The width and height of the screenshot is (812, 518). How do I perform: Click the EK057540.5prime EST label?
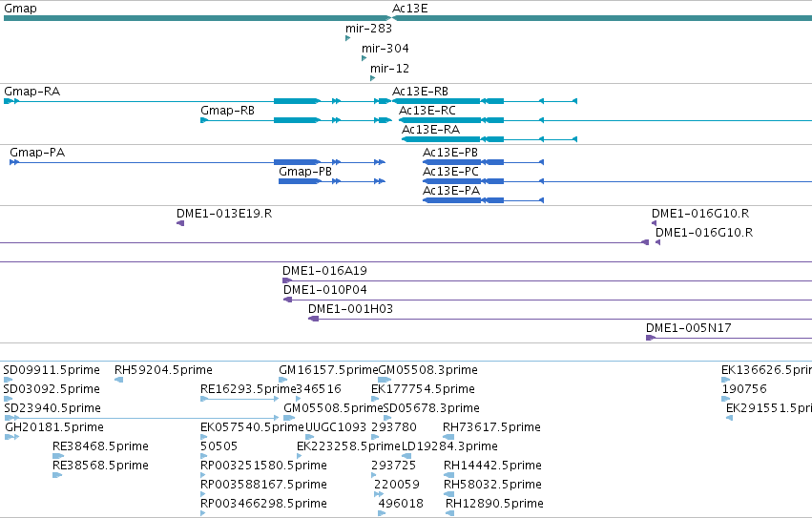pyautogui.click(x=253, y=428)
